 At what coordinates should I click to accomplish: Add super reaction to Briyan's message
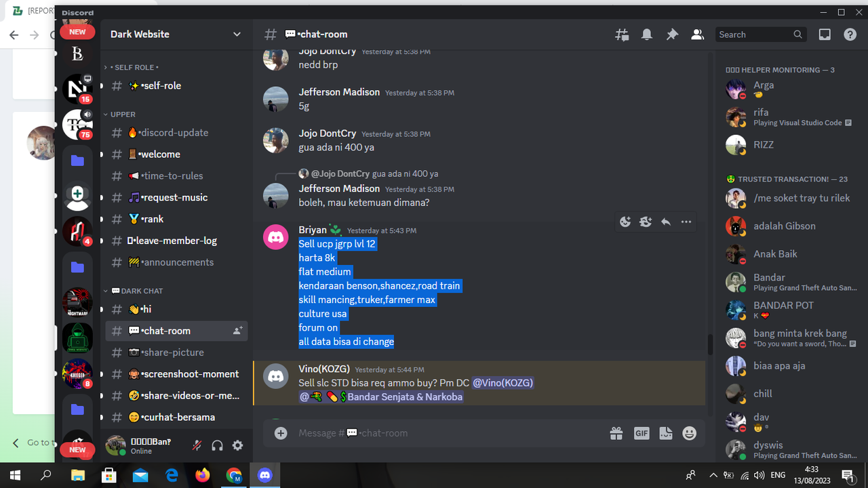[646, 222]
